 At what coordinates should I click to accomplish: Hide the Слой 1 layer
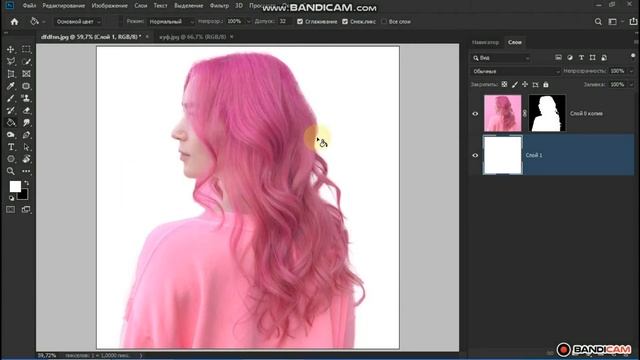[x=475, y=156]
